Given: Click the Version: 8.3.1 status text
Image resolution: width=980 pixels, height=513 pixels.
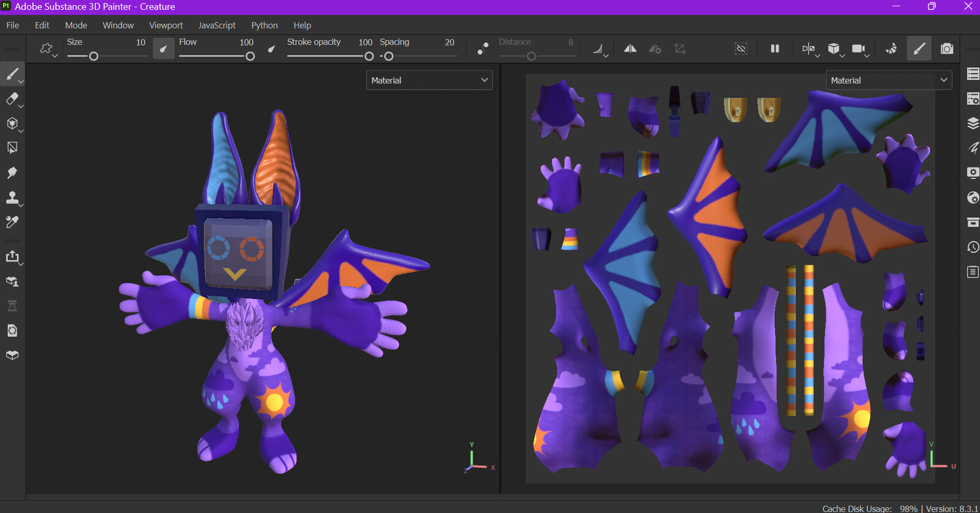Looking at the screenshot, I should (952, 509).
